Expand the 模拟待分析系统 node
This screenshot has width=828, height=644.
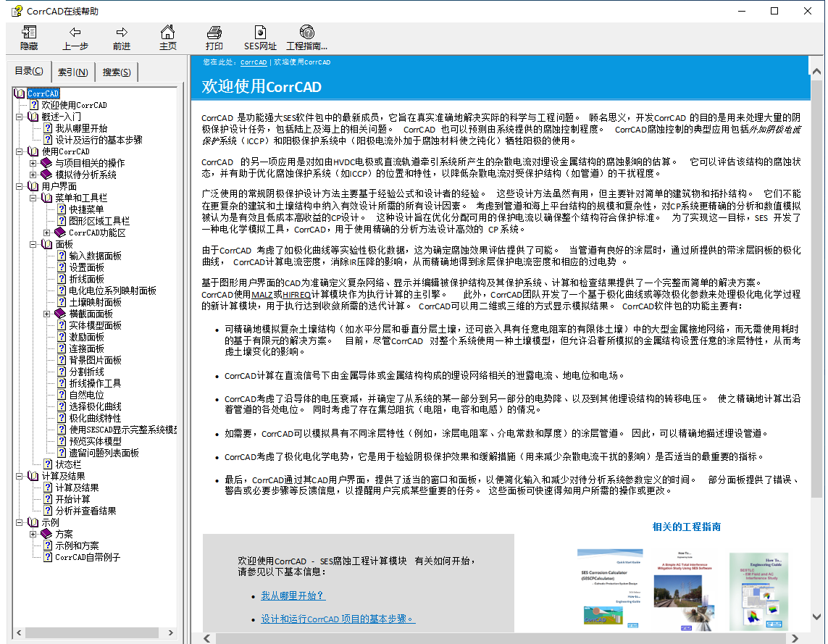point(33,175)
